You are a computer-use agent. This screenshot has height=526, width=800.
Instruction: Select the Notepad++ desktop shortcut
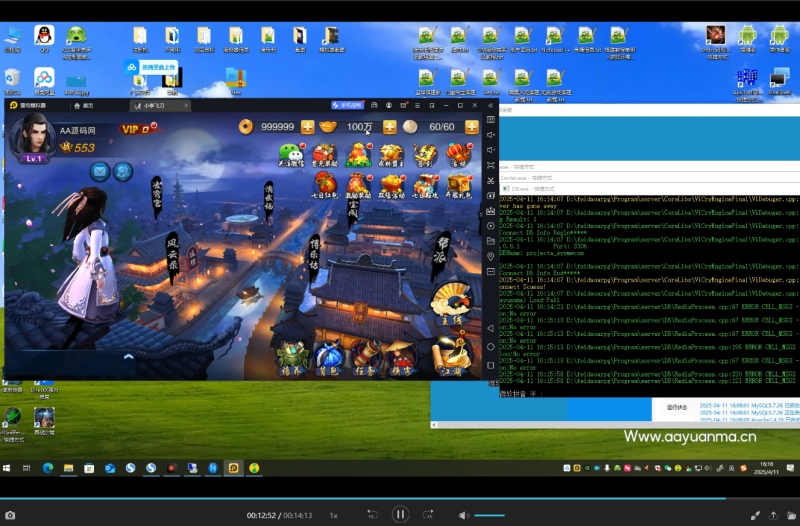(555, 39)
